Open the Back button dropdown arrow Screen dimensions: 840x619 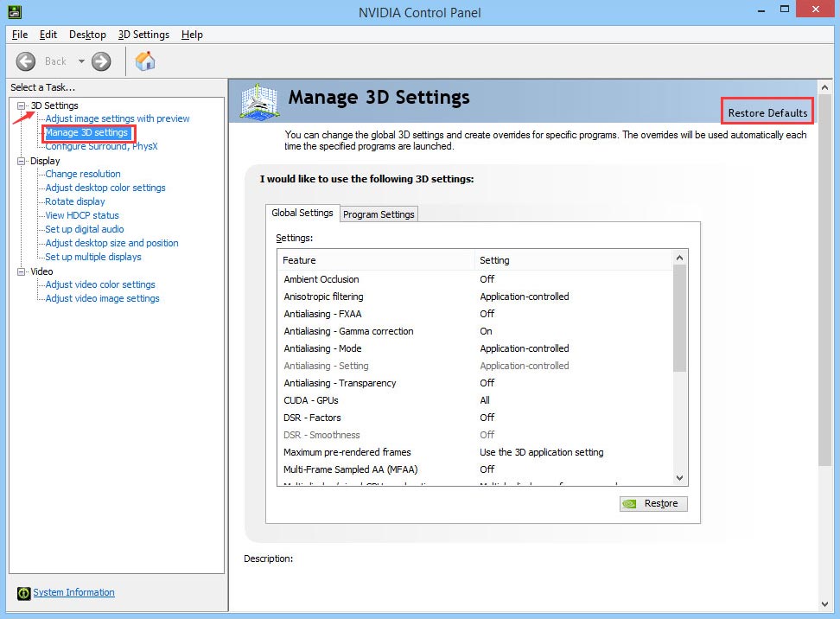[x=82, y=61]
